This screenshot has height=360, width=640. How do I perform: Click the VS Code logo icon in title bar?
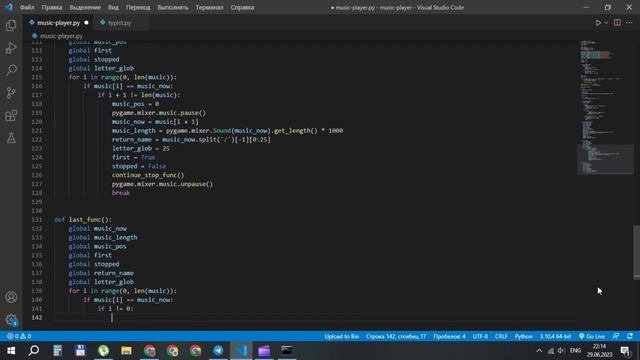click(9, 7)
